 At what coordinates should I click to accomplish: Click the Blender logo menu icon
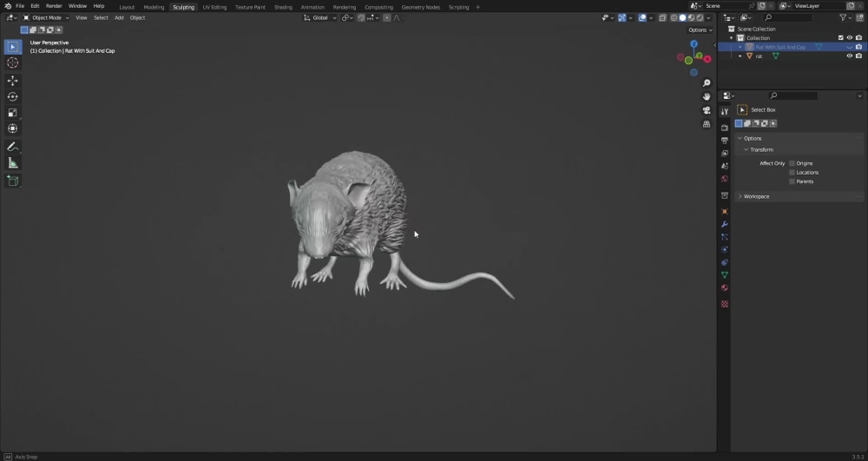click(8, 6)
